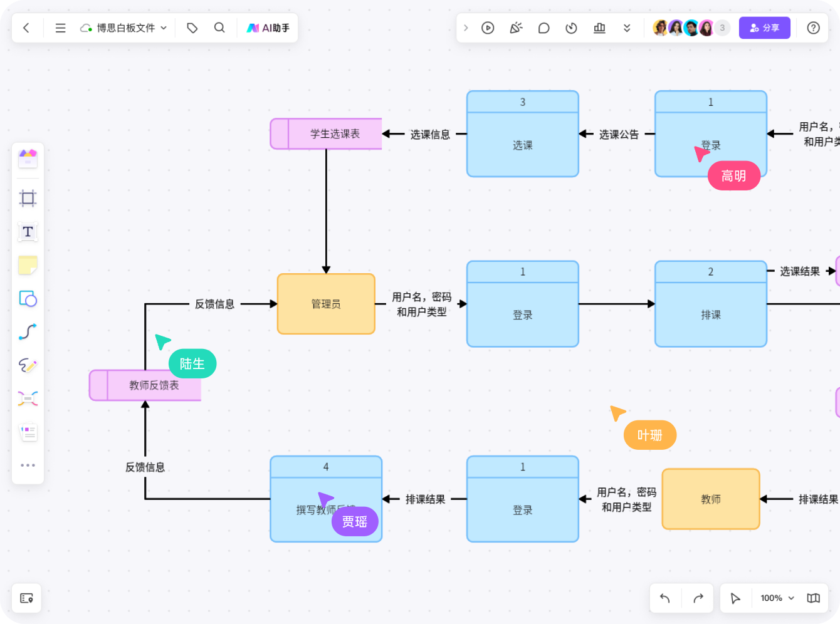Open search with magnifier icon
Screen dimensions: 840x624
(x=219, y=28)
